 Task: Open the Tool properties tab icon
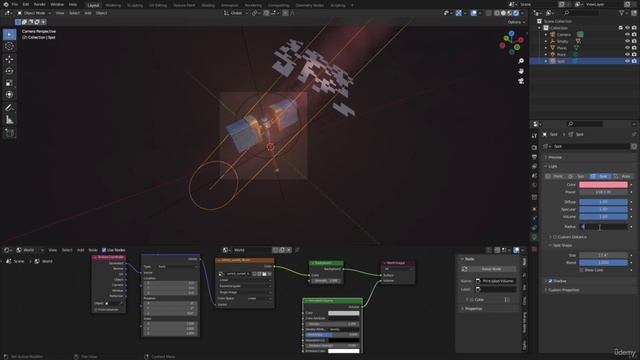click(534, 136)
